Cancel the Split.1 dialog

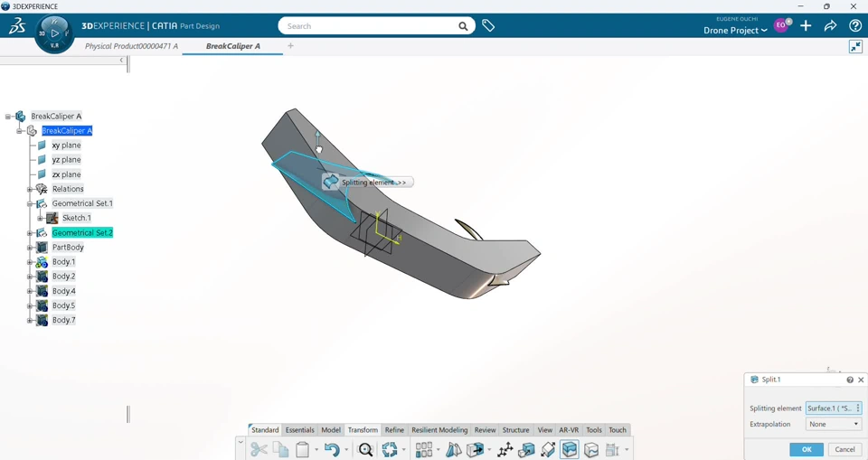(x=844, y=449)
